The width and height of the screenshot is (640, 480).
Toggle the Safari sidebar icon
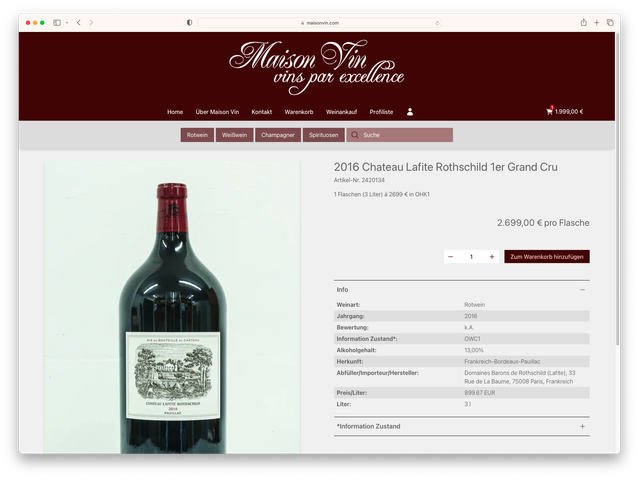(57, 23)
